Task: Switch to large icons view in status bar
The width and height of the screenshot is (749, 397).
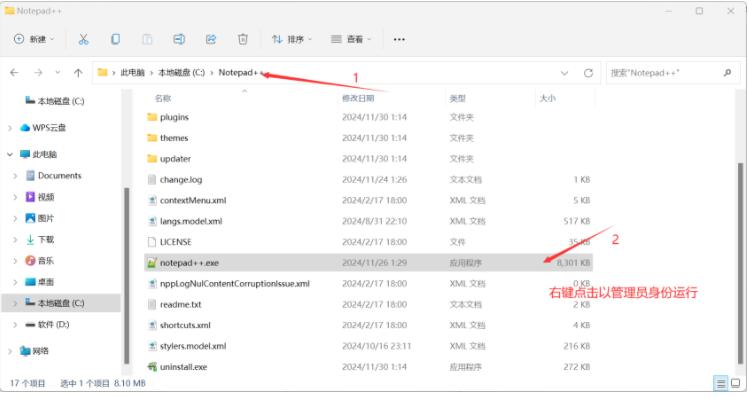Action: tap(736, 383)
